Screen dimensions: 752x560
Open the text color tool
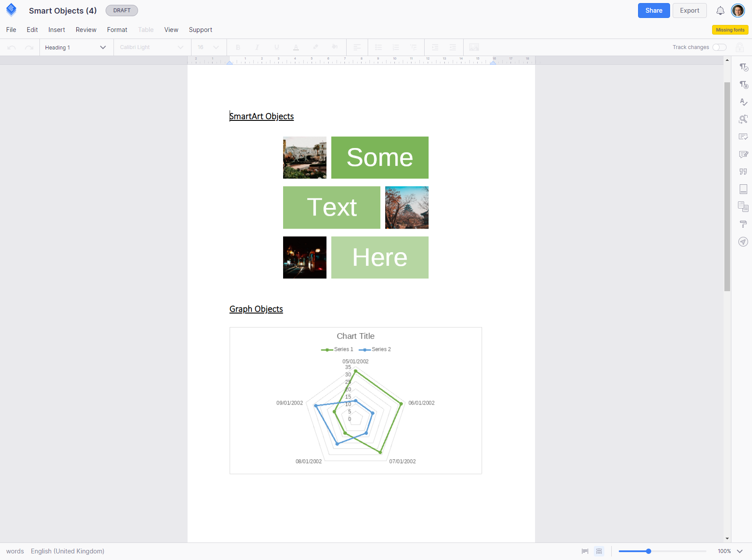point(296,47)
